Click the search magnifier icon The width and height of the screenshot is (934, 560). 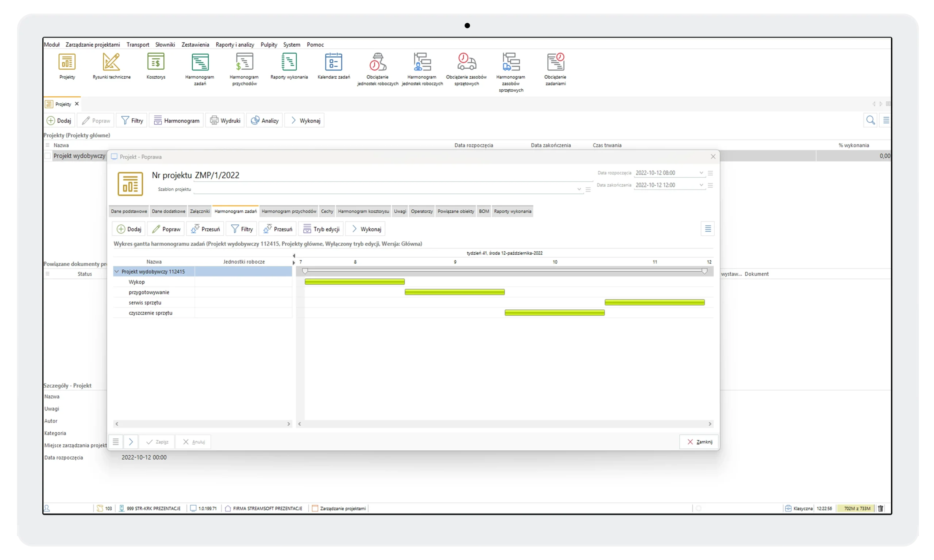(x=870, y=120)
